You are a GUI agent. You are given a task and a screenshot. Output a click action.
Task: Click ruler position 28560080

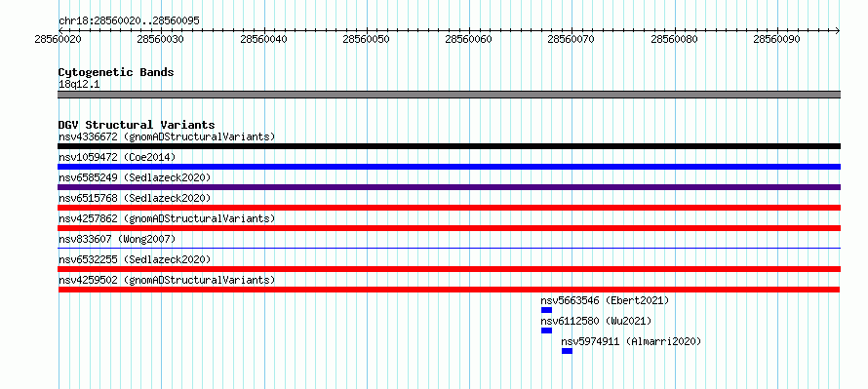[674, 39]
